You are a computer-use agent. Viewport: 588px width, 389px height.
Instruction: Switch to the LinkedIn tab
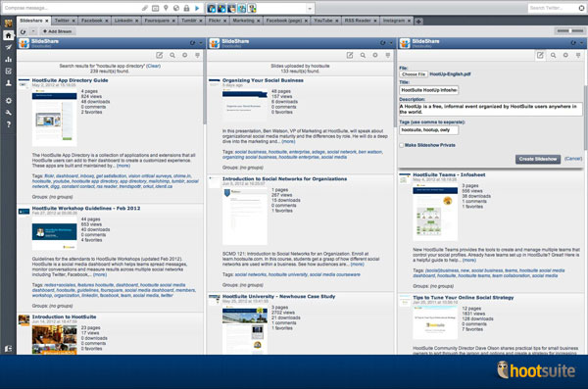tap(123, 21)
